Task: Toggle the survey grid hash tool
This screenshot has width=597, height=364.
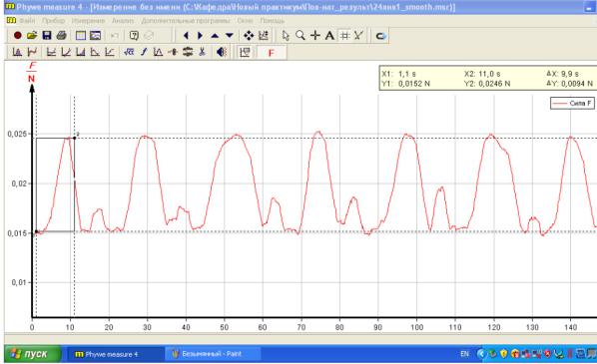Action: pos(344,35)
